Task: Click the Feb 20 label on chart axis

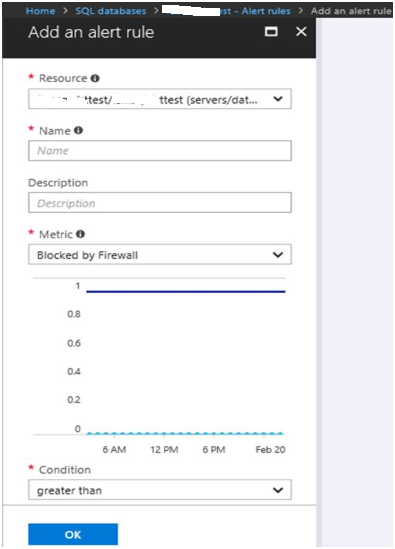Action: click(270, 450)
